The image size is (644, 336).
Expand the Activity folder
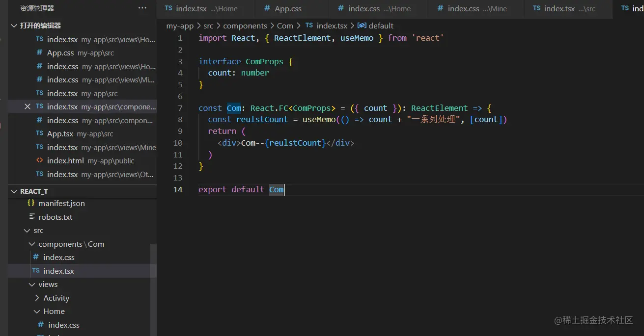pyautogui.click(x=37, y=298)
